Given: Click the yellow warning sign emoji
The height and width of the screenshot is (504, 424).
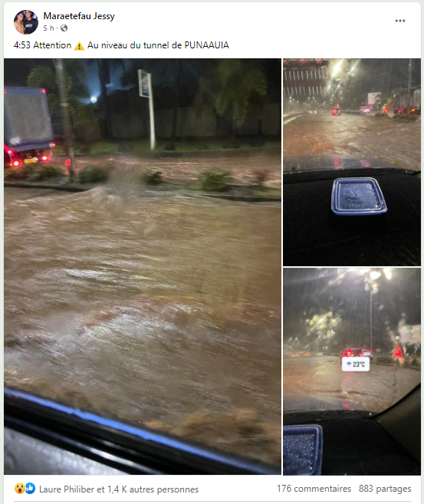Looking at the screenshot, I should pyautogui.click(x=79, y=45).
